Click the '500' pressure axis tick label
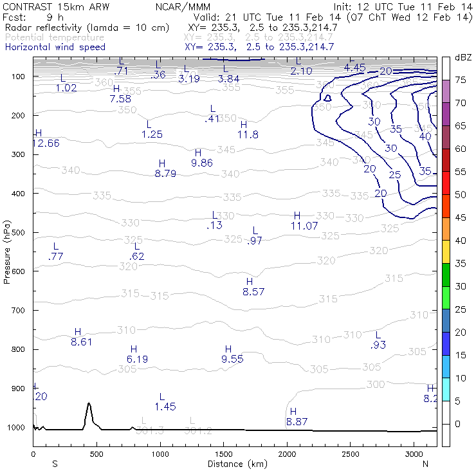476x476 pixels. click(18, 232)
